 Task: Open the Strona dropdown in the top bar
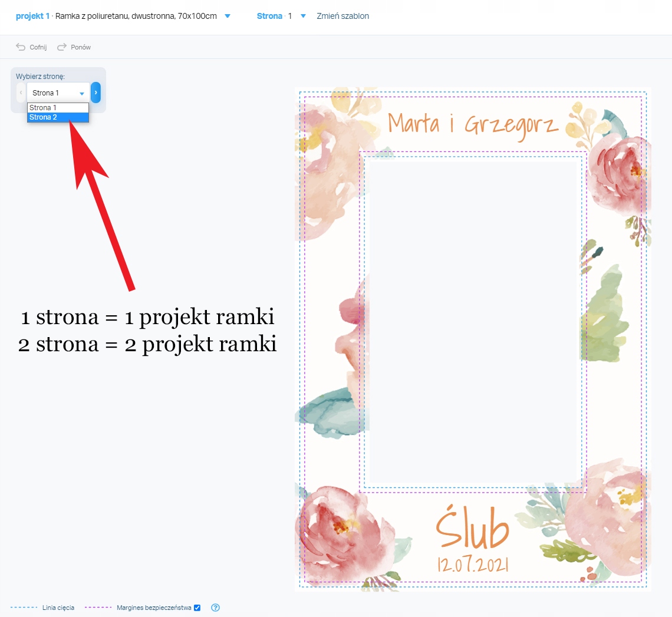(302, 16)
